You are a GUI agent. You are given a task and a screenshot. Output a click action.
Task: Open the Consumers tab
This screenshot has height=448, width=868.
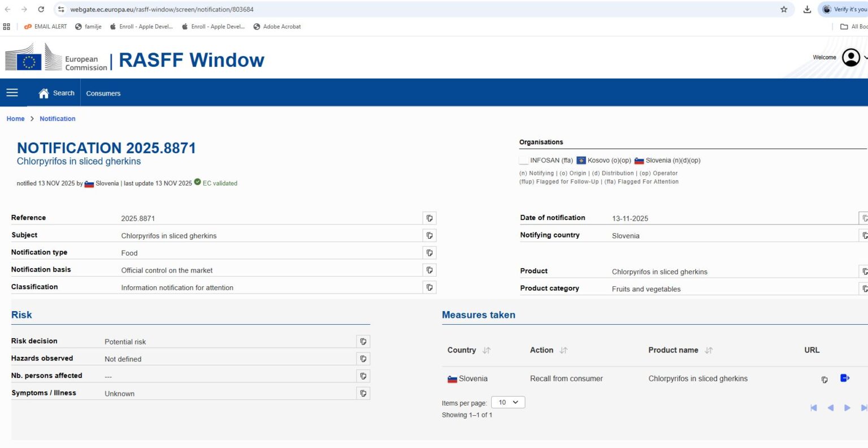pos(103,93)
